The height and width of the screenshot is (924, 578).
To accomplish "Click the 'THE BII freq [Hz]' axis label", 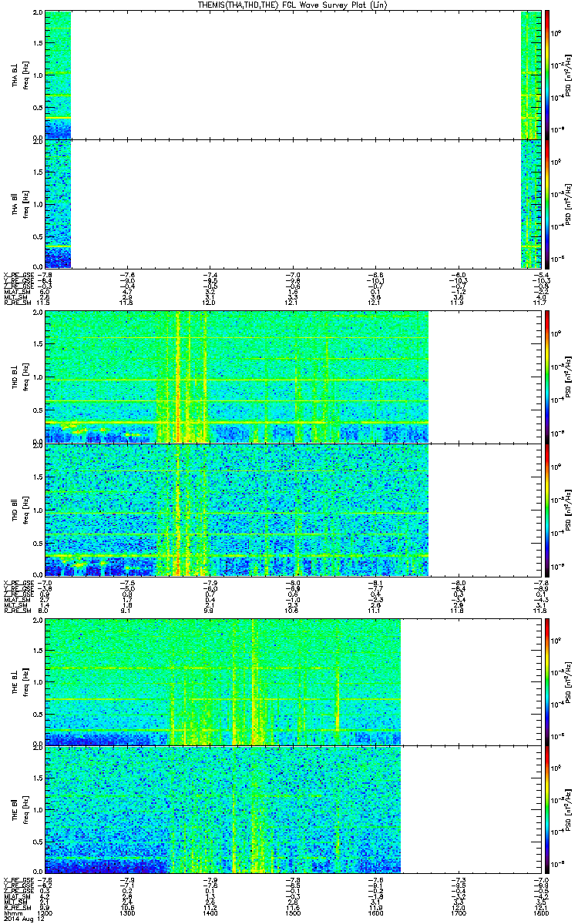I will point(19,808).
